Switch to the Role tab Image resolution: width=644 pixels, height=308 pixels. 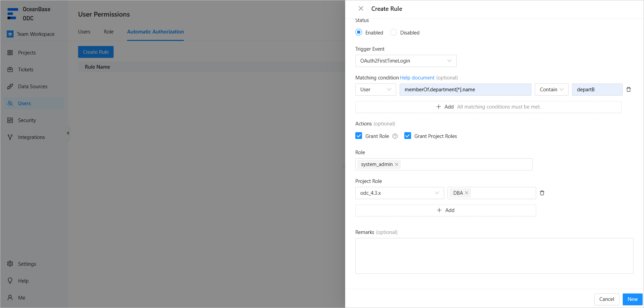pyautogui.click(x=109, y=32)
